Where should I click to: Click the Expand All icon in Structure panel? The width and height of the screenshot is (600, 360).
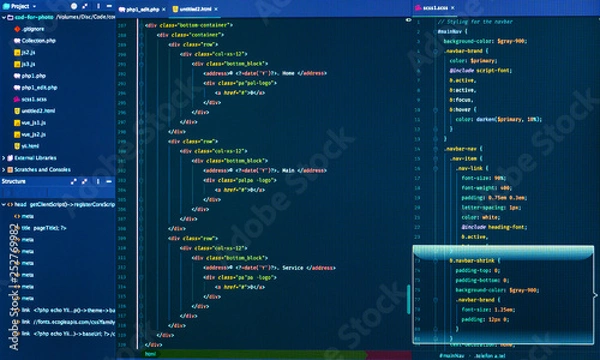(73, 181)
